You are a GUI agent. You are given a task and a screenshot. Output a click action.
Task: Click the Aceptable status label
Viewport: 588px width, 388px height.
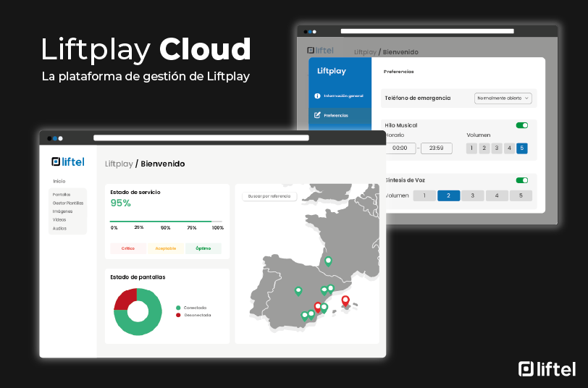click(x=166, y=248)
